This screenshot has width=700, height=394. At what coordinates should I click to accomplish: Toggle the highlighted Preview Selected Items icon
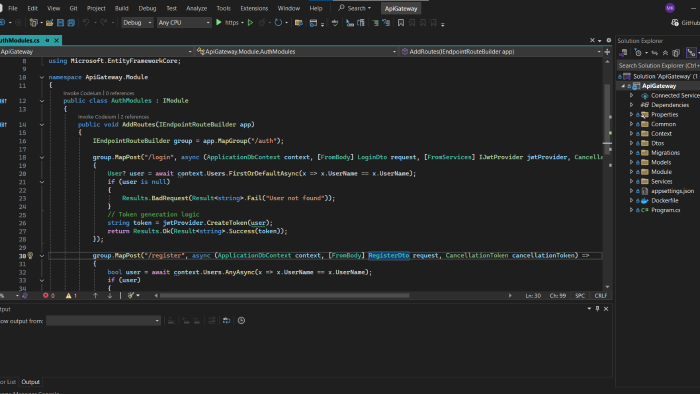click(x=691, y=53)
